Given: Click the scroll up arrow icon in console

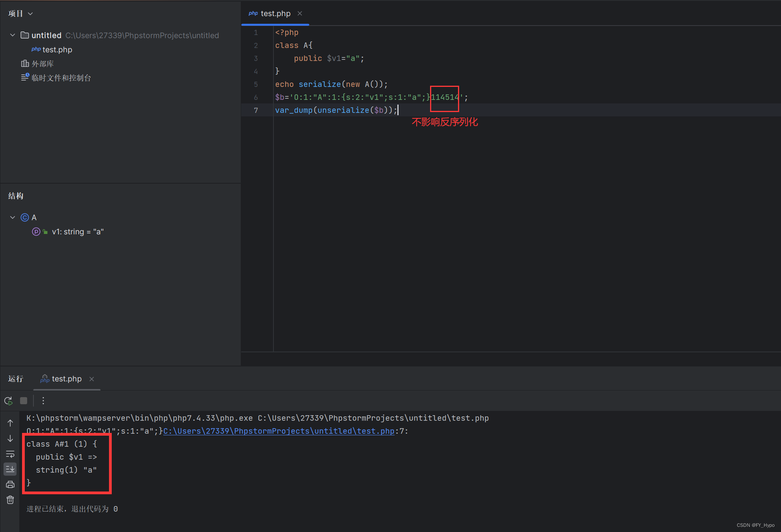Looking at the screenshot, I should [x=10, y=423].
